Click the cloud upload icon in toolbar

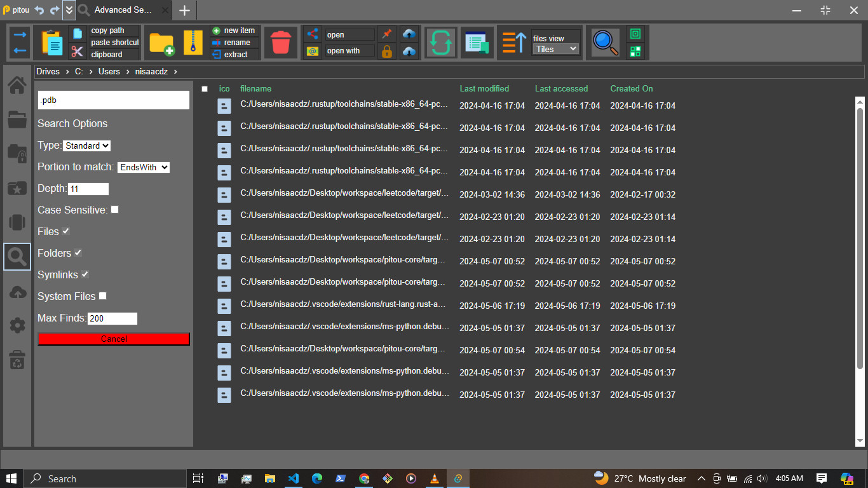coord(409,34)
